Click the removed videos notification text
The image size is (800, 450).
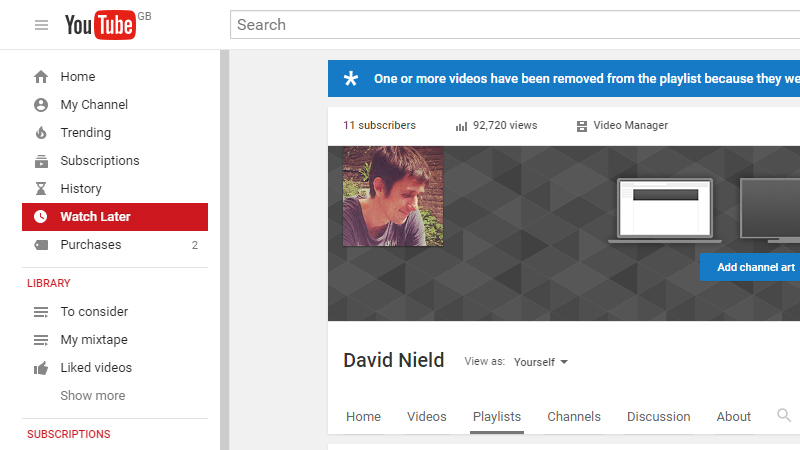pos(587,79)
